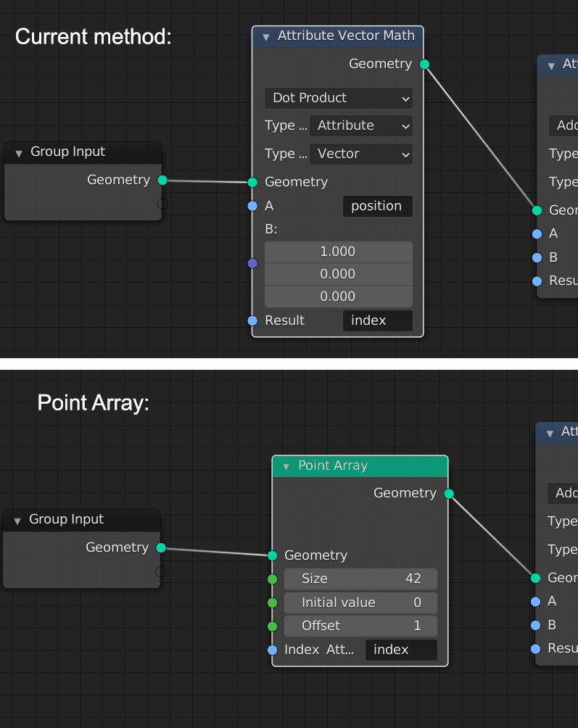
Task: Click Geometry input socket of upper-right node
Action: pos(537,211)
